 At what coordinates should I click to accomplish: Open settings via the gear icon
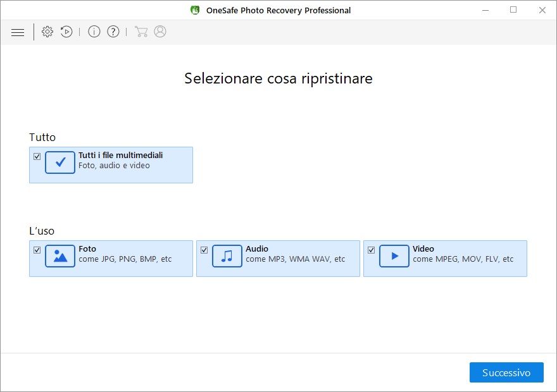point(47,32)
